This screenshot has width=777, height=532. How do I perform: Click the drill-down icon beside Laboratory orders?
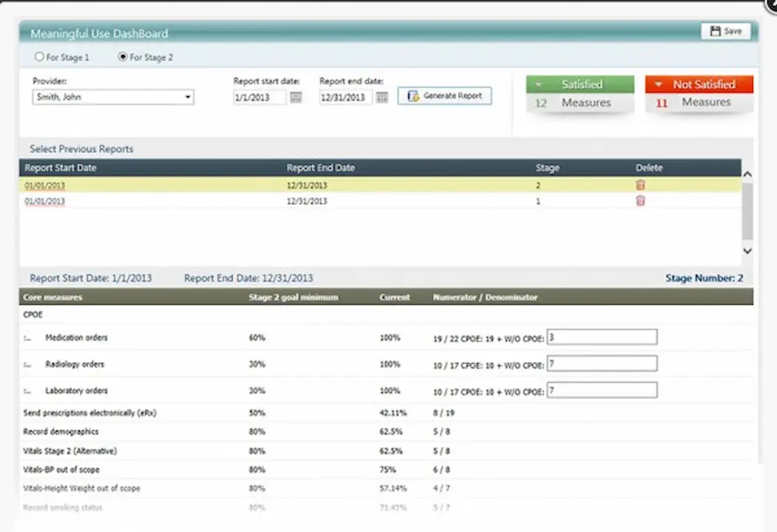pos(27,391)
